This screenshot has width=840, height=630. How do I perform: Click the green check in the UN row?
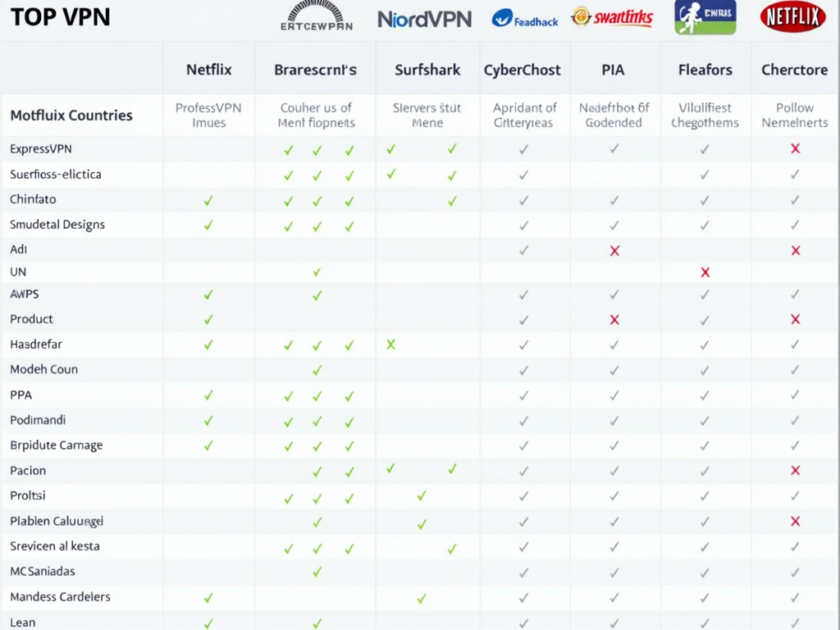point(317,272)
